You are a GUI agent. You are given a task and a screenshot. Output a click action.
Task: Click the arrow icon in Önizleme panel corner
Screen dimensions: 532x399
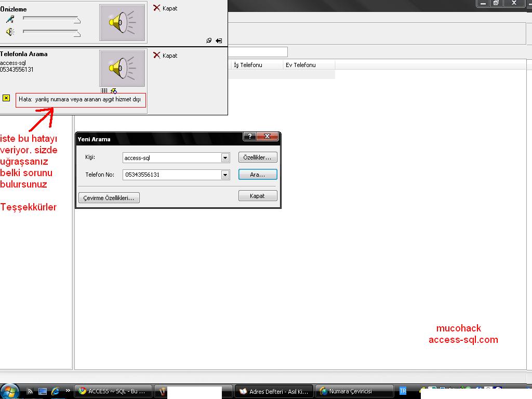[219, 41]
